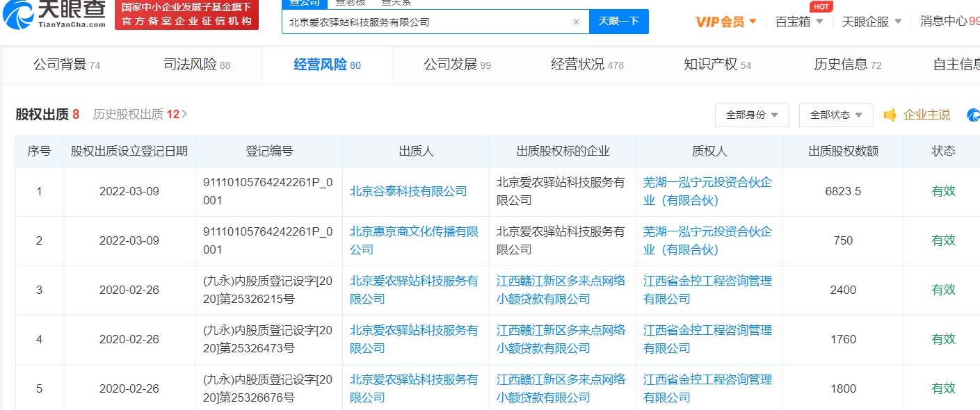Screen dimensions: 980x410
Task: Open row 3 江西赣江新区多来点网络小额贷款 link
Action: point(561,290)
